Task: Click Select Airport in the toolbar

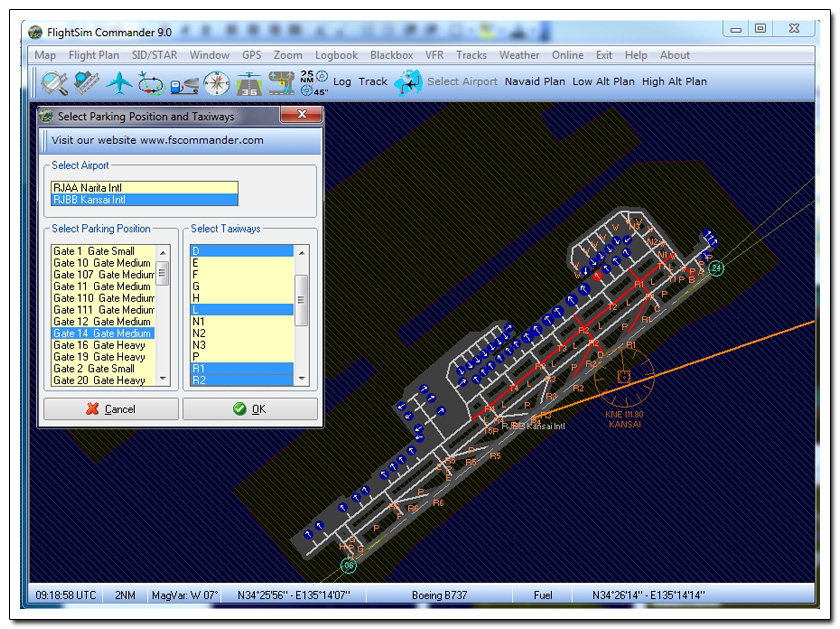Action: (x=462, y=81)
